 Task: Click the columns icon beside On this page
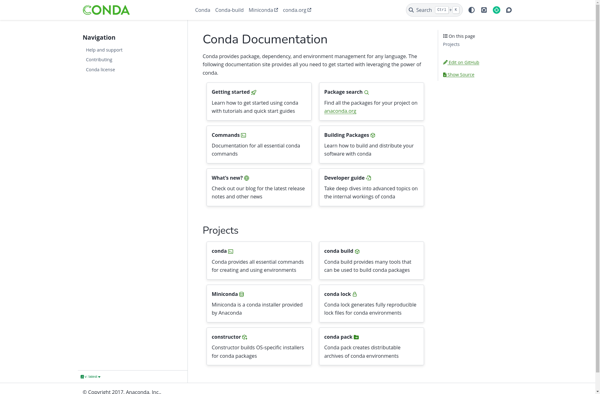click(445, 36)
